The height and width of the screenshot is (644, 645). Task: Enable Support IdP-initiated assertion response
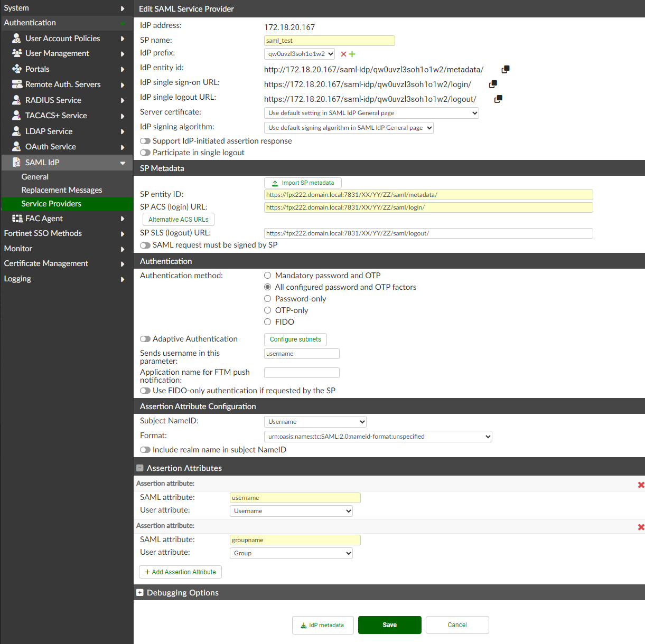pos(145,140)
